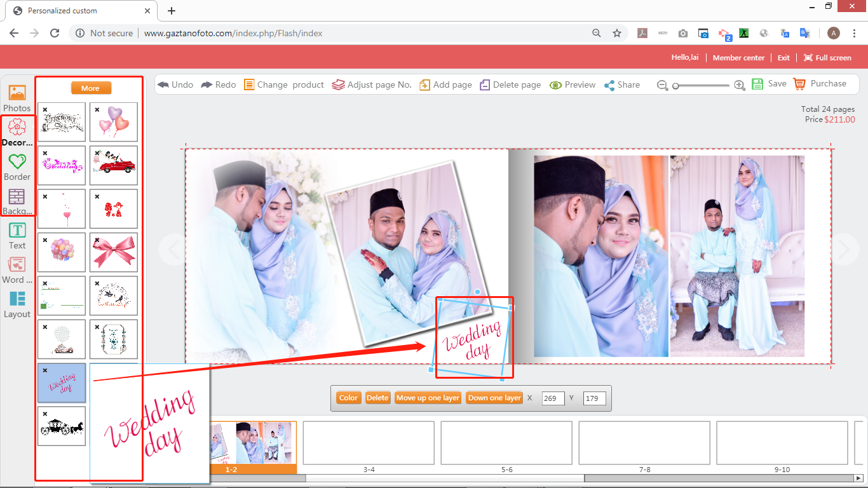Click the orange Delete button
The width and height of the screenshot is (868, 488).
(x=377, y=398)
